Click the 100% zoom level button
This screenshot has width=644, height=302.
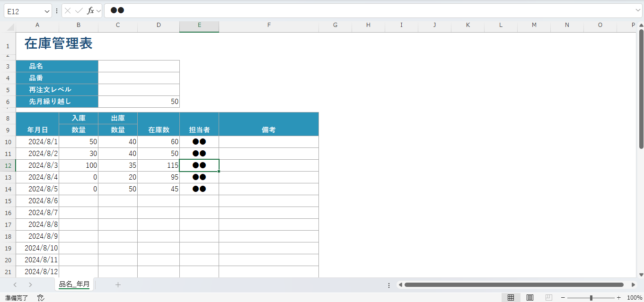point(634,298)
